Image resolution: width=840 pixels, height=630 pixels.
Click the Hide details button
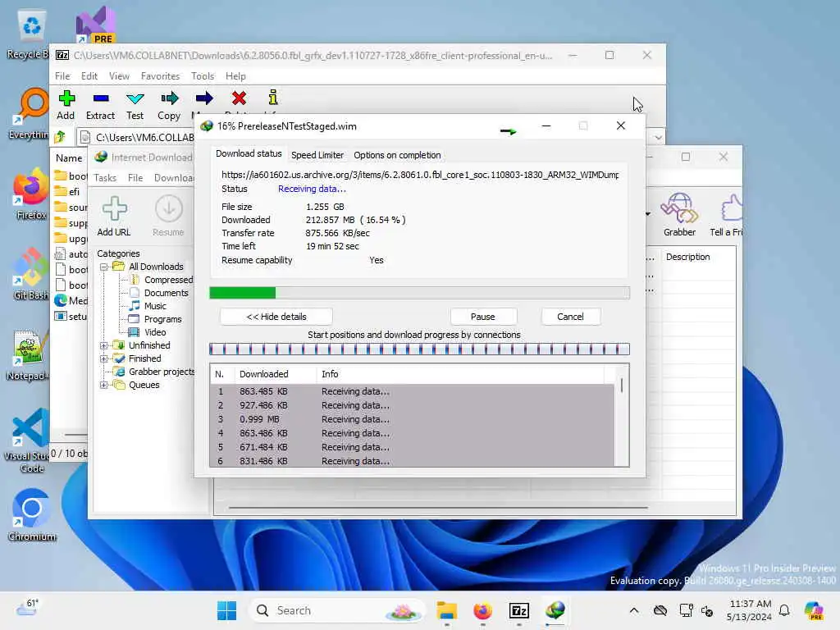point(276,317)
